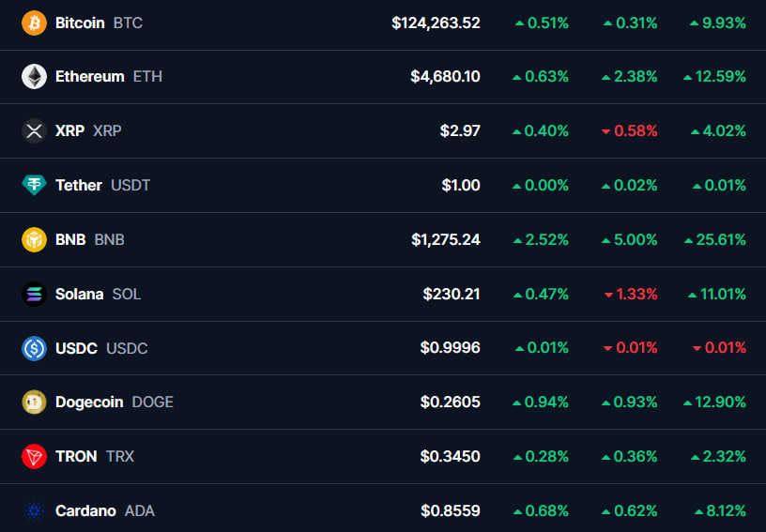
Task: Click the orange Bitcoin logo icon
Action: 34,23
